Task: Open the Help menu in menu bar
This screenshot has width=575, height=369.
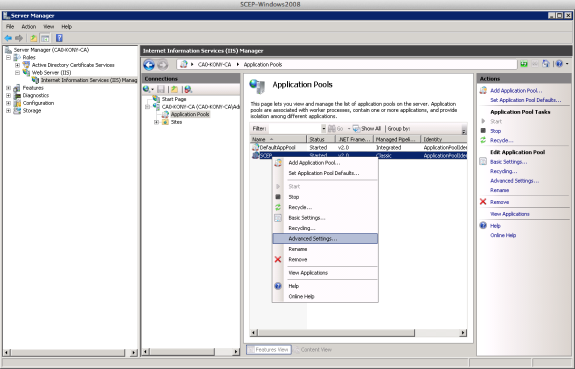Action: tap(66, 26)
